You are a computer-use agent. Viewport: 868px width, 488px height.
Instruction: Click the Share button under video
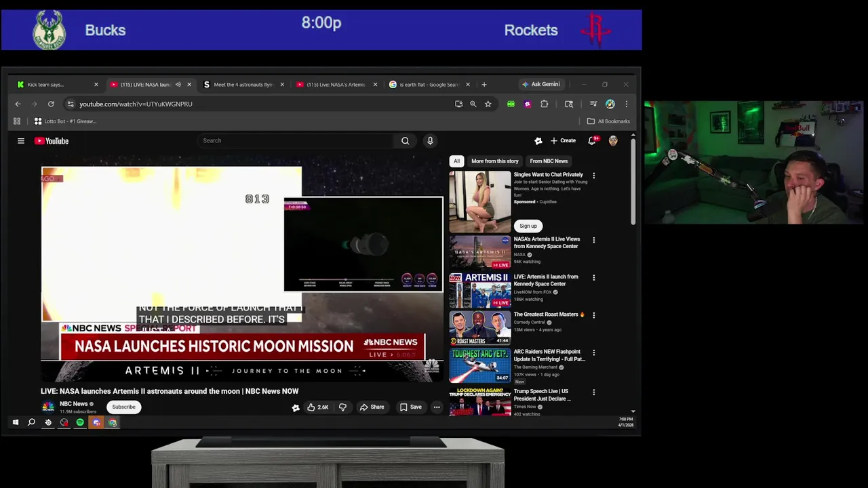[x=372, y=407]
